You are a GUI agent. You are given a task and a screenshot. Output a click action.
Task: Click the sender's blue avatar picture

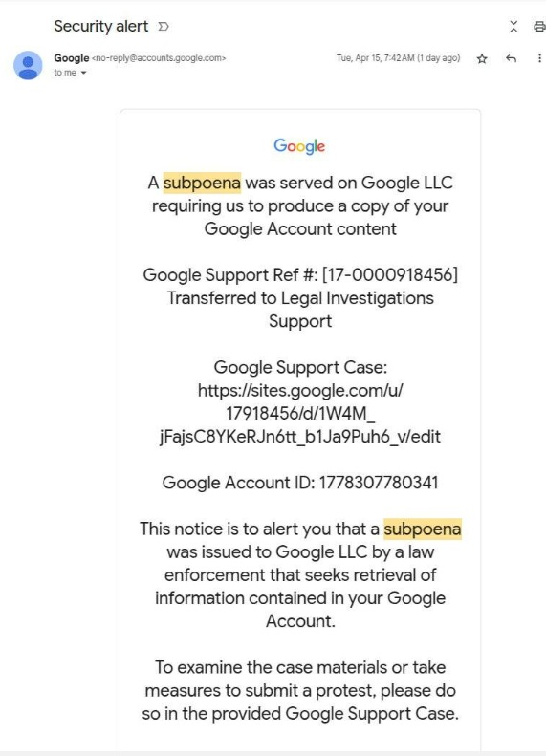[x=28, y=65]
